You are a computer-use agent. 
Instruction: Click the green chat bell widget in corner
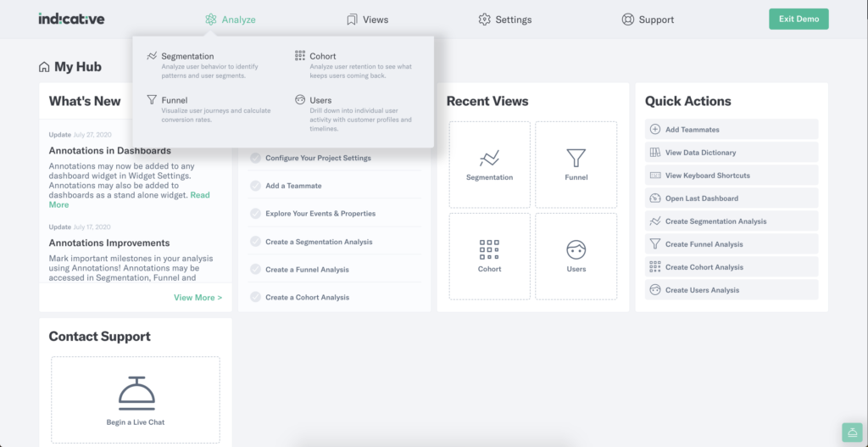coord(852,432)
